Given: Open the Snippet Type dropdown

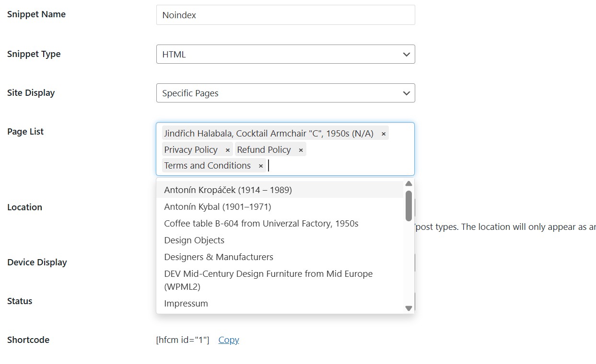Looking at the screenshot, I should [285, 54].
